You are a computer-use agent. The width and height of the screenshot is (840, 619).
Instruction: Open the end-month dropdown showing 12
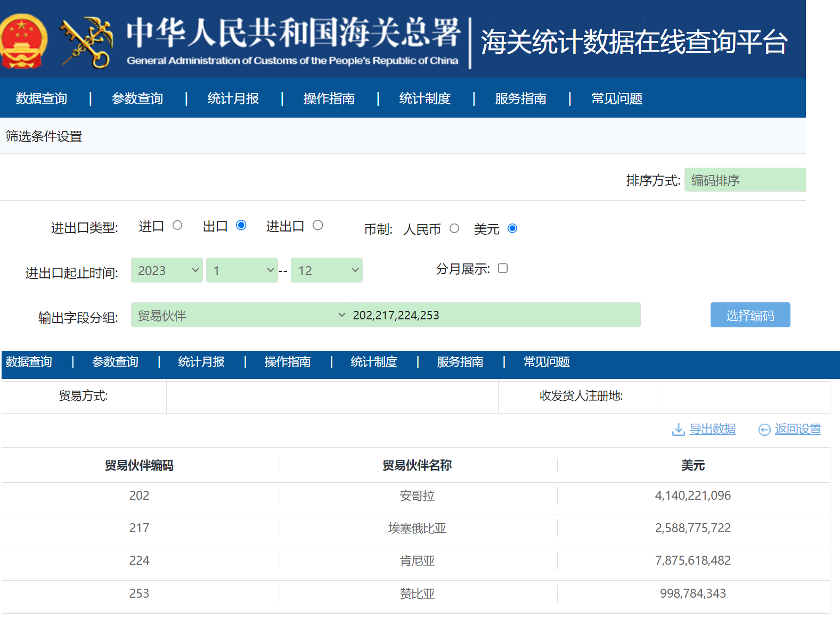327,270
